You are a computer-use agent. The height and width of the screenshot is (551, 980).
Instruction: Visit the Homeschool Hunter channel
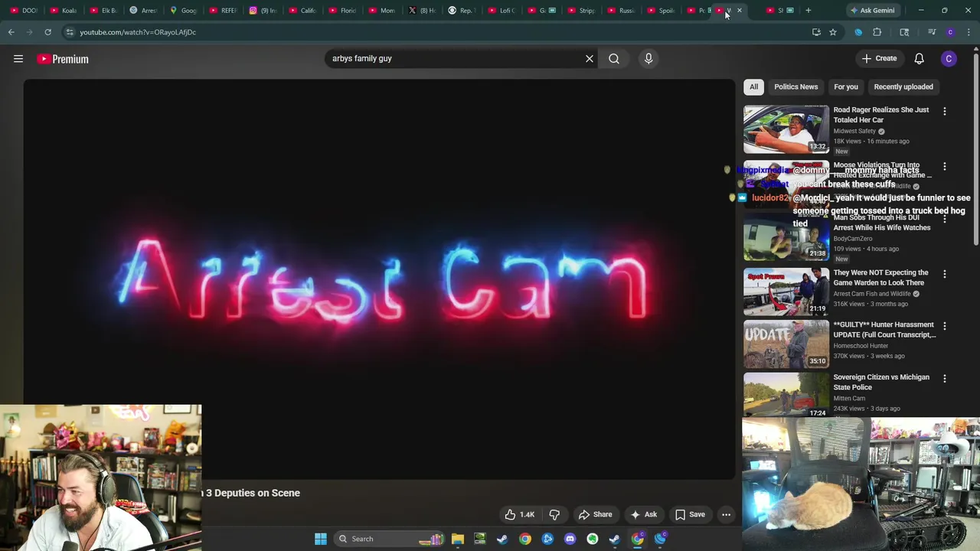coord(861,346)
